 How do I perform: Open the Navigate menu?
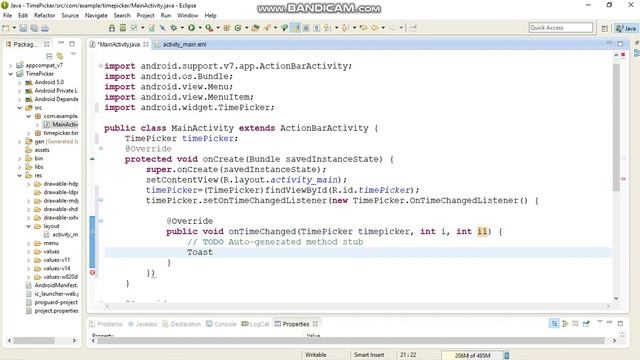point(96,16)
